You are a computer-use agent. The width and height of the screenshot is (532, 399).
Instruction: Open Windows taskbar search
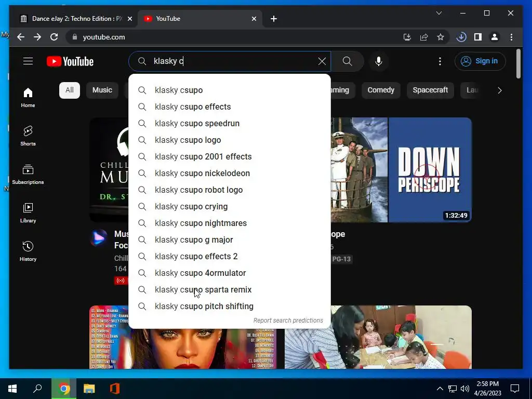(37, 389)
